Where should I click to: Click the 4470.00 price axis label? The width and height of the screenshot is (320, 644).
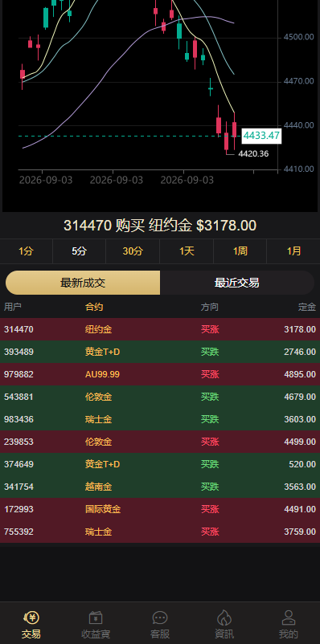299,81
